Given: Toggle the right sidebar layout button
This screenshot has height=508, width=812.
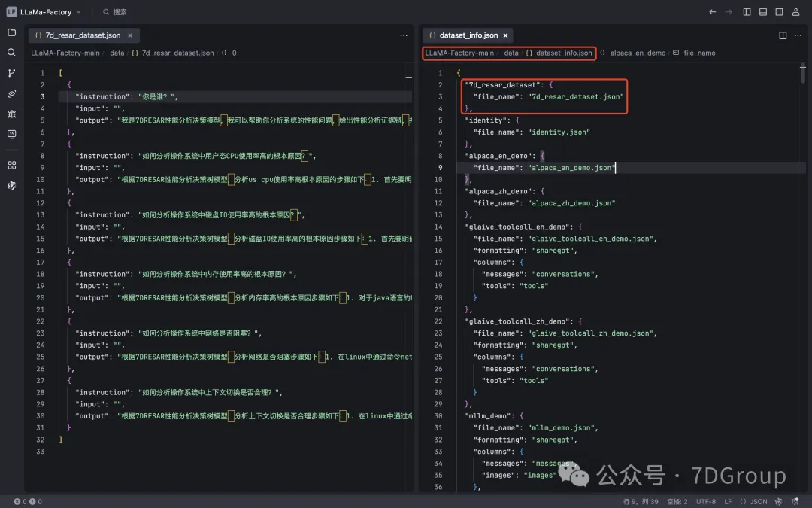Looking at the screenshot, I should point(779,11).
